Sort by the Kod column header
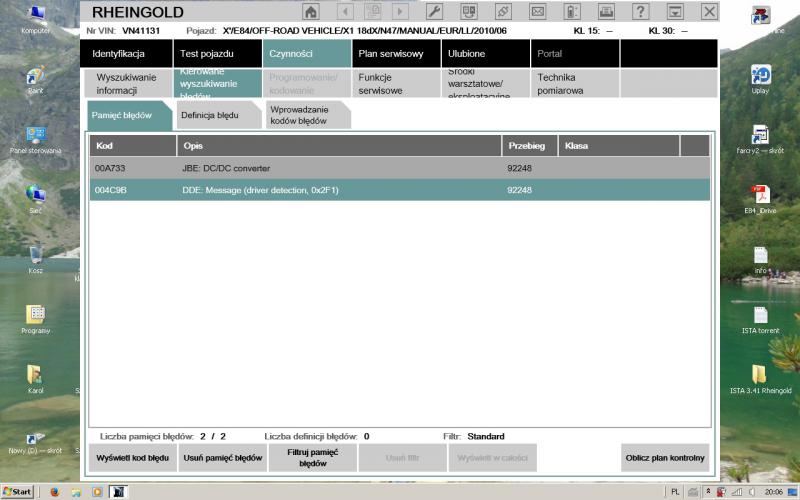The height and width of the screenshot is (500, 800). 133,146
